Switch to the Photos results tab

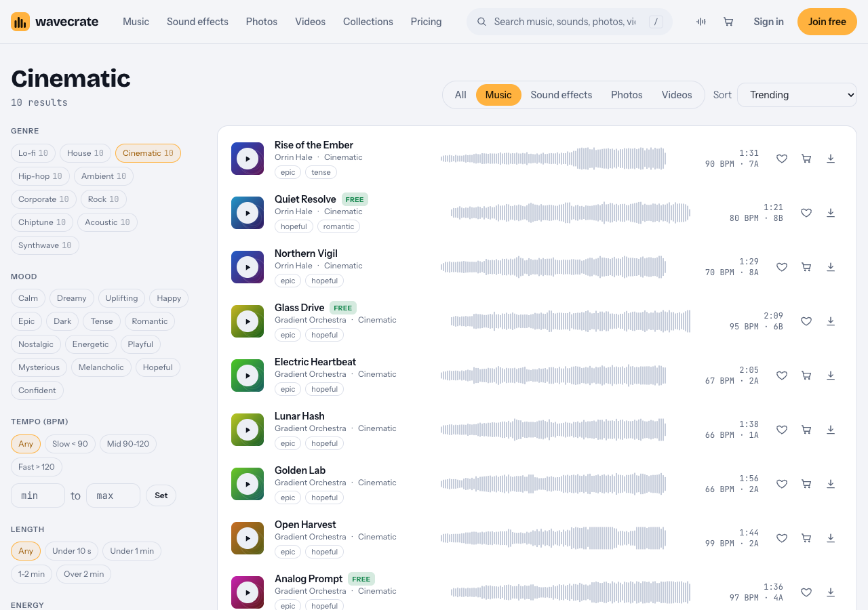coord(627,95)
